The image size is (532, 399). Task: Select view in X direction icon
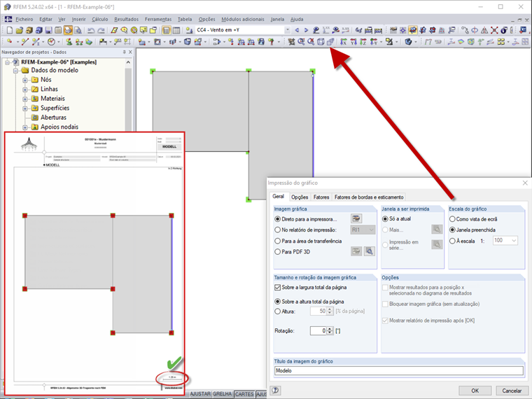point(344,42)
